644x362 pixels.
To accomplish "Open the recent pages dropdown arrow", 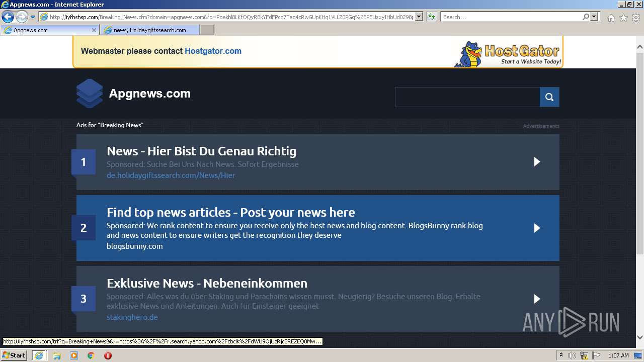I will (33, 17).
